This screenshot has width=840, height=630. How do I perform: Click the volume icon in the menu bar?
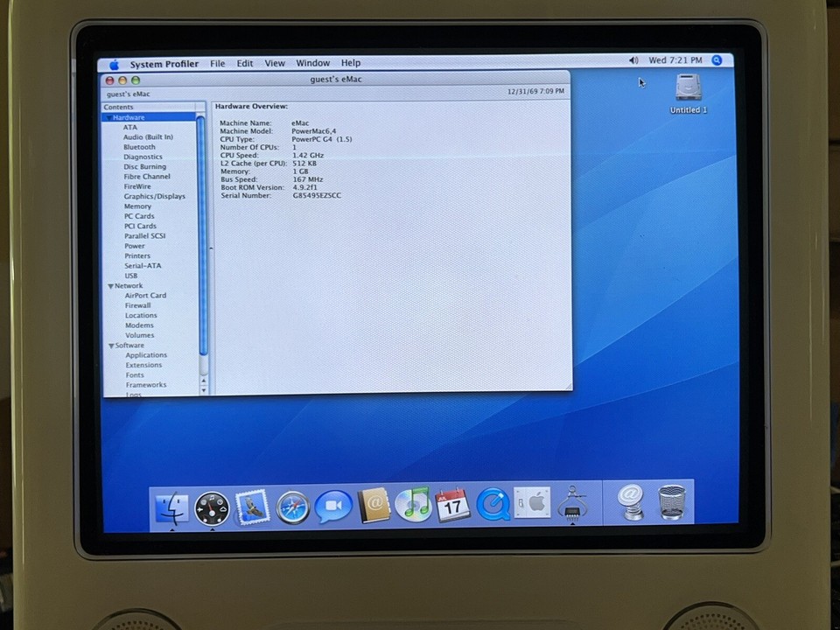pyautogui.click(x=633, y=60)
